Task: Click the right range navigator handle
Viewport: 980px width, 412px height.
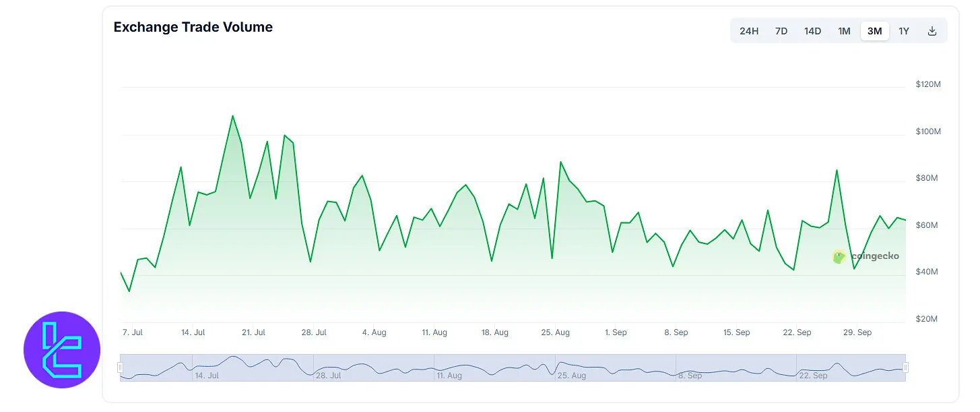Action: coord(905,367)
